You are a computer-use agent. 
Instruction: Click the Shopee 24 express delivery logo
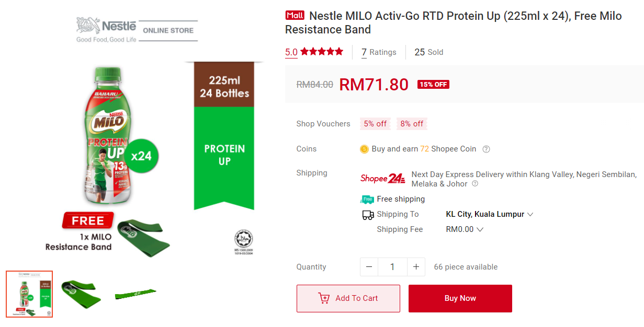pos(382,179)
